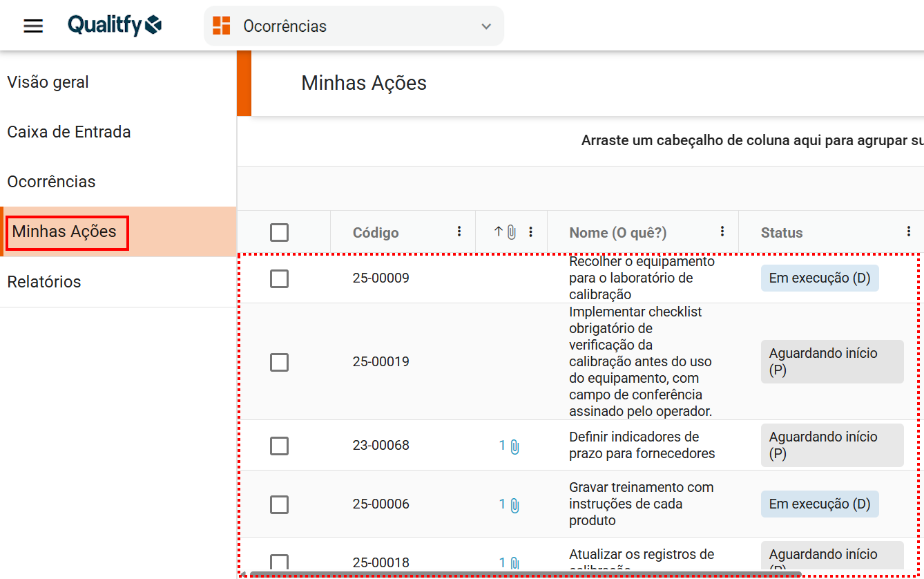The image size is (924, 579).
Task: Open the Código column options menu
Action: tap(459, 231)
